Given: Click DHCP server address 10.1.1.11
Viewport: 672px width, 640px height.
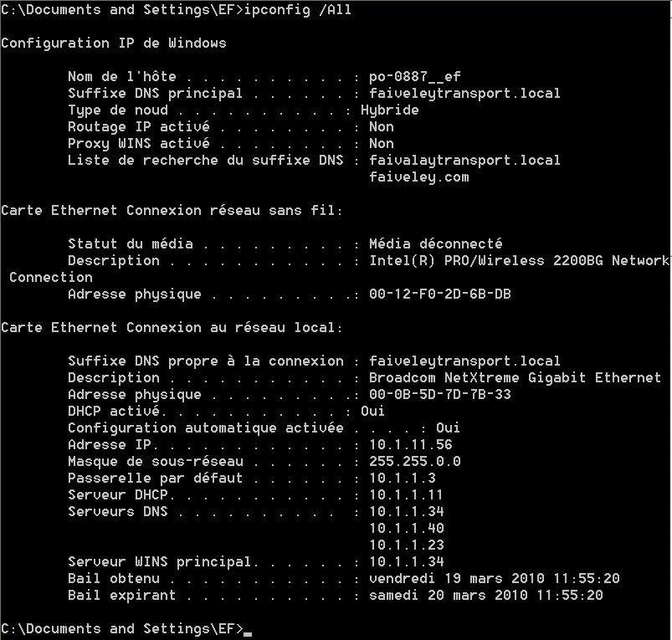Looking at the screenshot, I should [x=406, y=494].
